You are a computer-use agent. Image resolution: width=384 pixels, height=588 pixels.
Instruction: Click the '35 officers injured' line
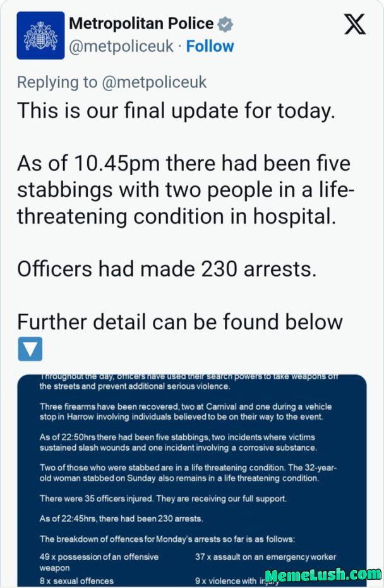pyautogui.click(x=158, y=499)
